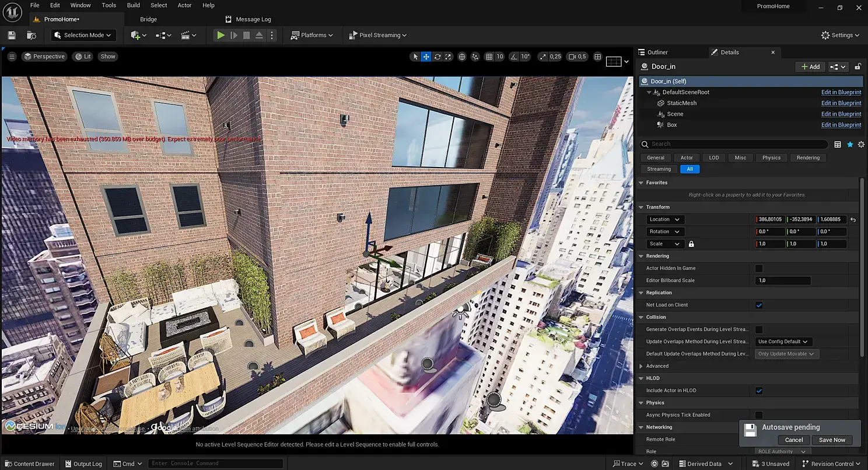Open the Selection Mode dropdown
Image resolution: width=868 pixels, height=470 pixels.
[83, 35]
